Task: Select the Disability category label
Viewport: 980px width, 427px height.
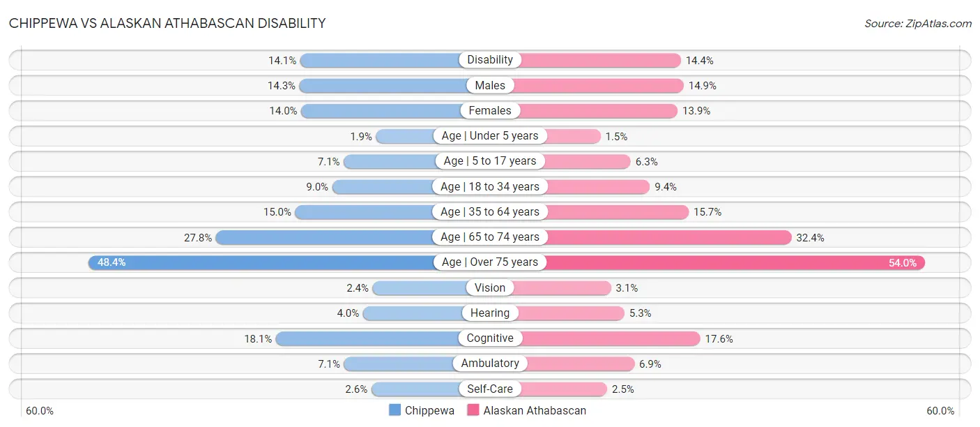Action: coord(490,60)
